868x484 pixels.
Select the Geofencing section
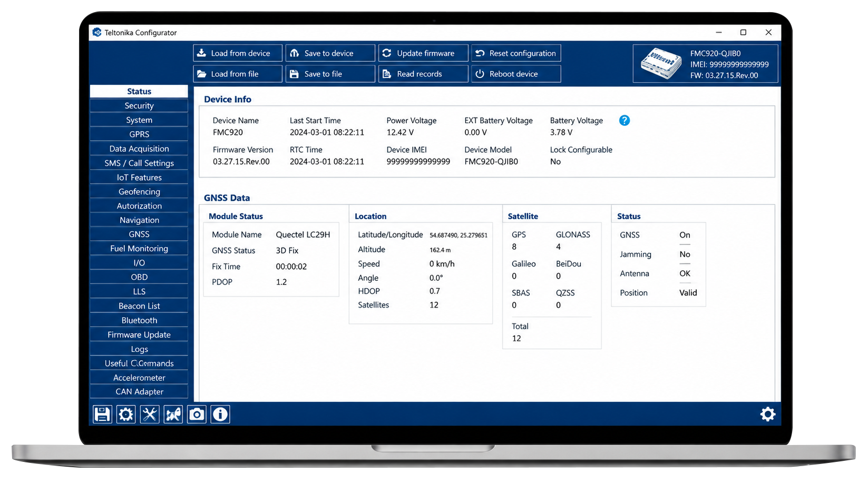(139, 192)
